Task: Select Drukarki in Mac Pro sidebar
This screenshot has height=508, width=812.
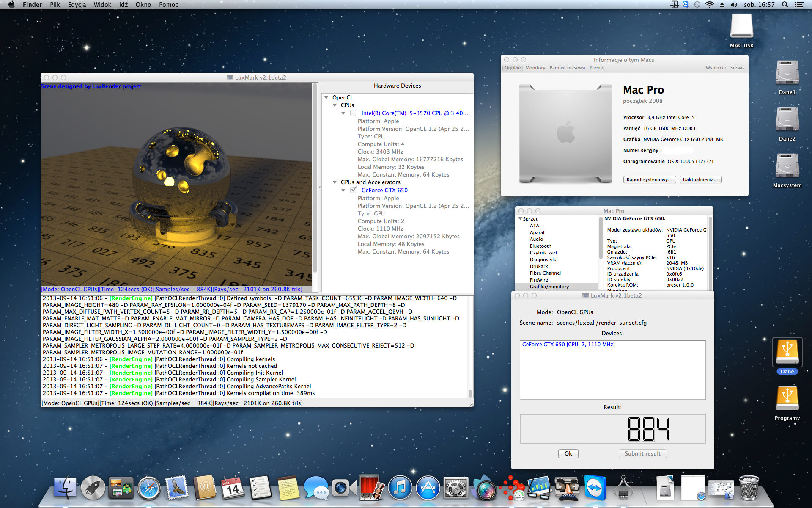Action: point(539,266)
